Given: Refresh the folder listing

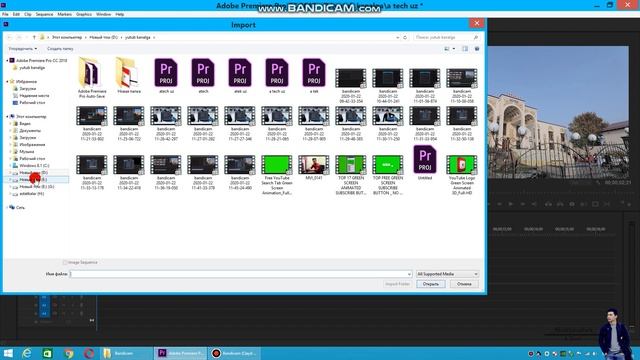Looking at the screenshot, I should tap(405, 37).
